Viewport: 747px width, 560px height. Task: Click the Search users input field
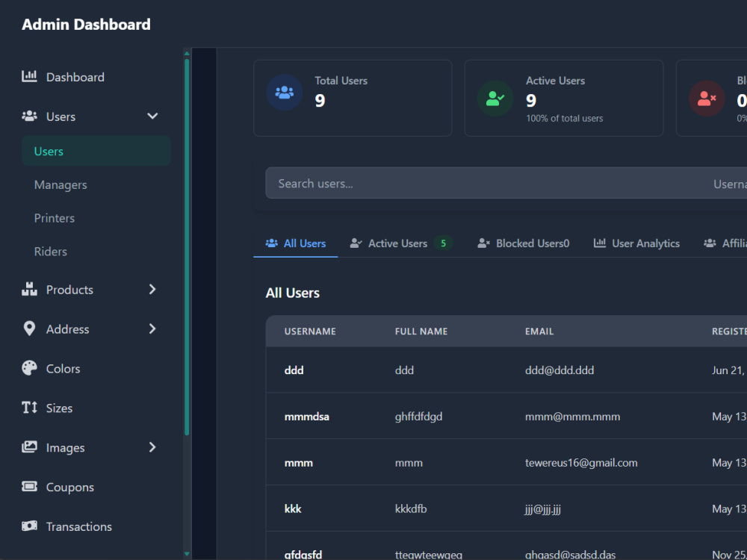pyautogui.click(x=486, y=184)
